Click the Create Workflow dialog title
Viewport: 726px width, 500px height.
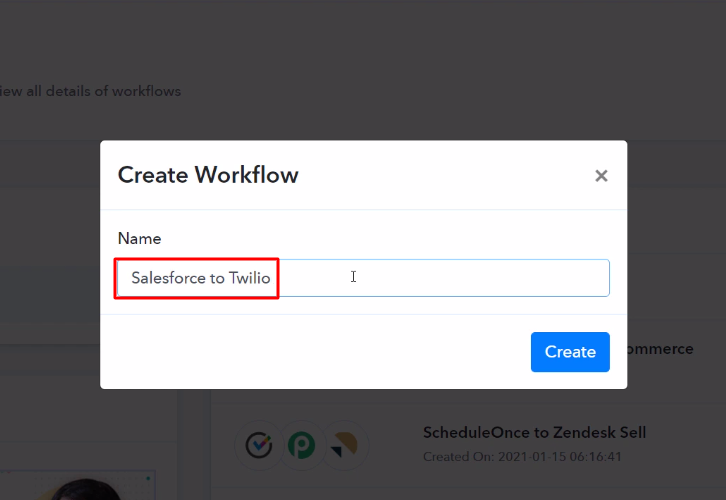pos(208,175)
